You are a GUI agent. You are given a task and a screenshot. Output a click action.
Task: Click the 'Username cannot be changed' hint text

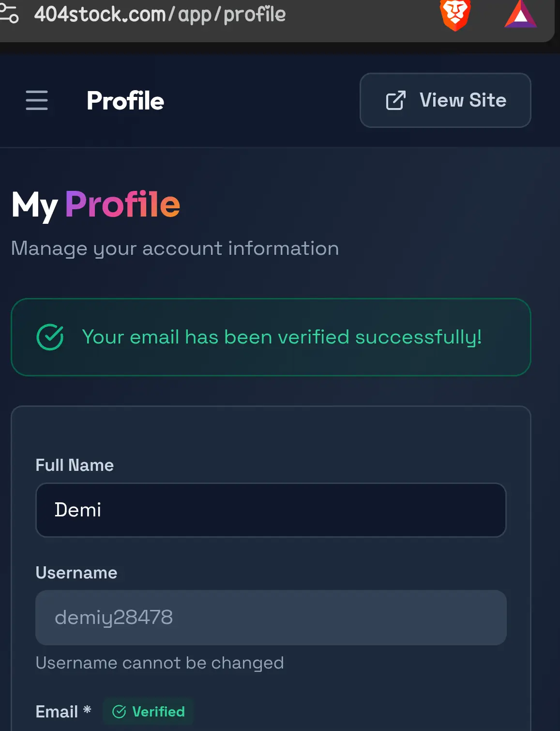click(x=160, y=663)
